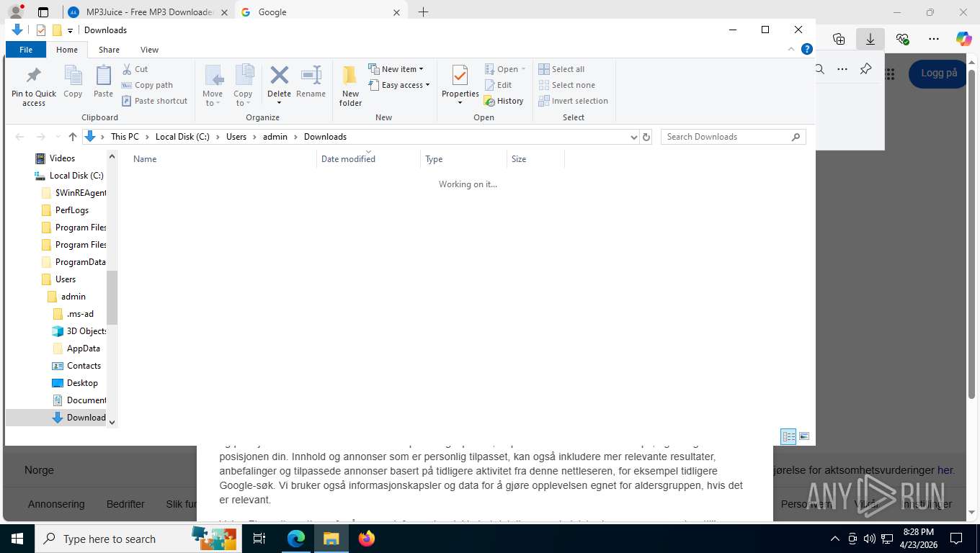Image resolution: width=980 pixels, height=553 pixels.
Task: Open Edge downloads icon in toolbar
Action: pos(870,39)
